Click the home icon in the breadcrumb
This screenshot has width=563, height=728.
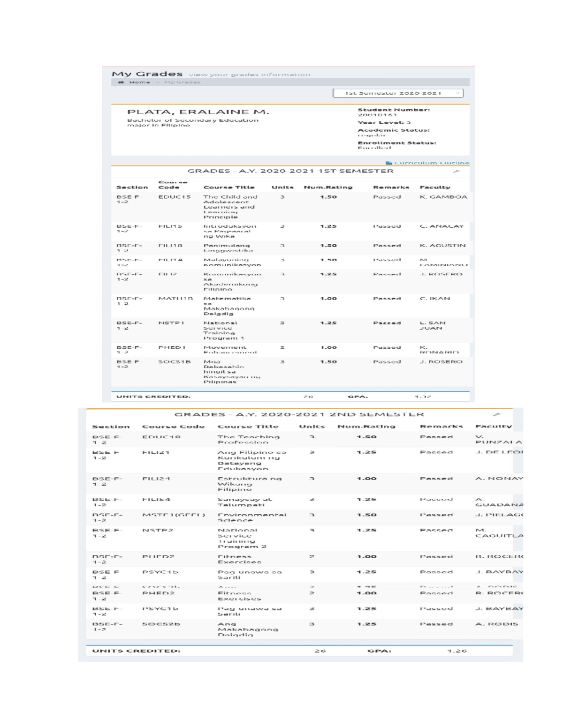[121, 83]
